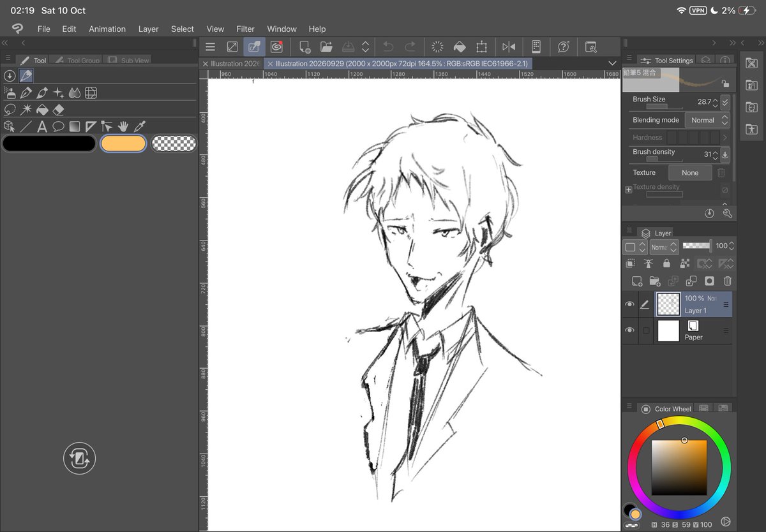Click the Create layer mask icon
This screenshot has width=766, height=532.
(709, 281)
